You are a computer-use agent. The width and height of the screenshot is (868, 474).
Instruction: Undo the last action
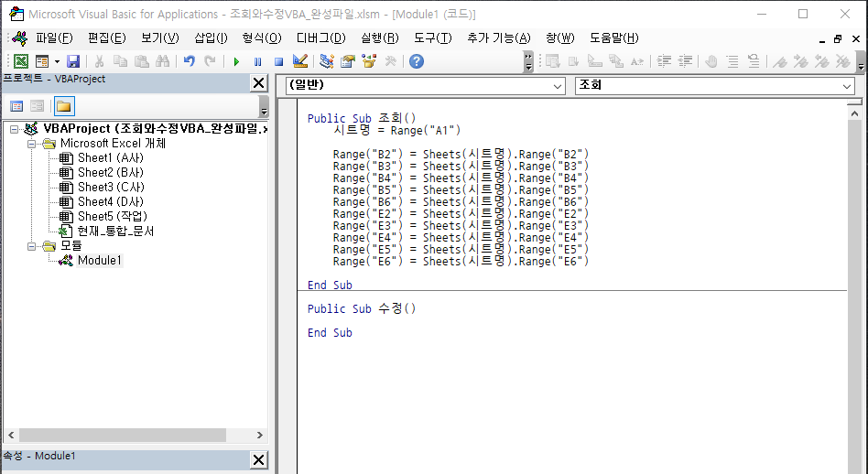190,61
